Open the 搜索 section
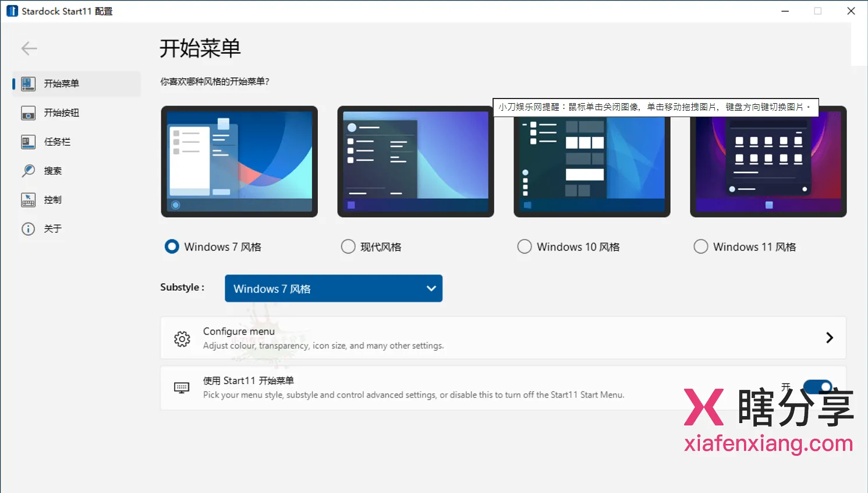868x493 pixels. (76, 171)
